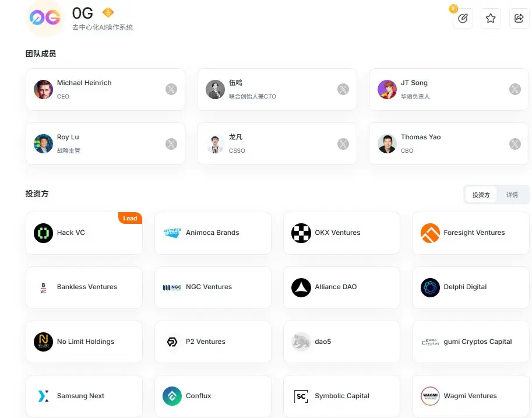The height and width of the screenshot is (418, 532).
Task: Click the Animoca Brands logo icon
Action: 172,233
